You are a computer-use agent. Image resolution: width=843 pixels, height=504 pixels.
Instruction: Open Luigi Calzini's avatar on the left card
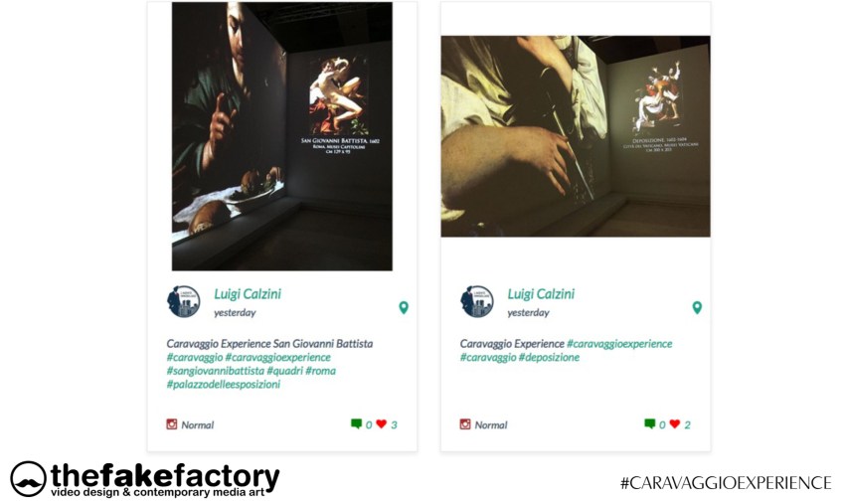click(x=183, y=301)
